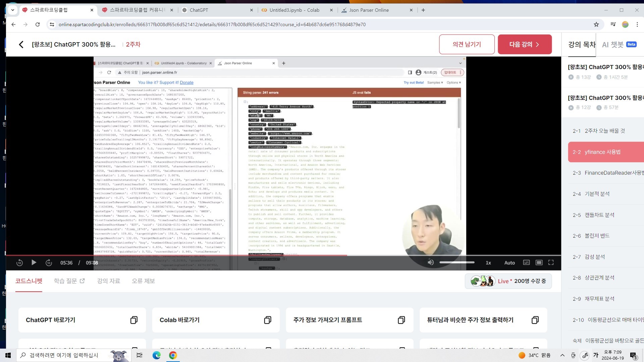Show hidden system tray icons
644x362 pixels.
pos(562,355)
